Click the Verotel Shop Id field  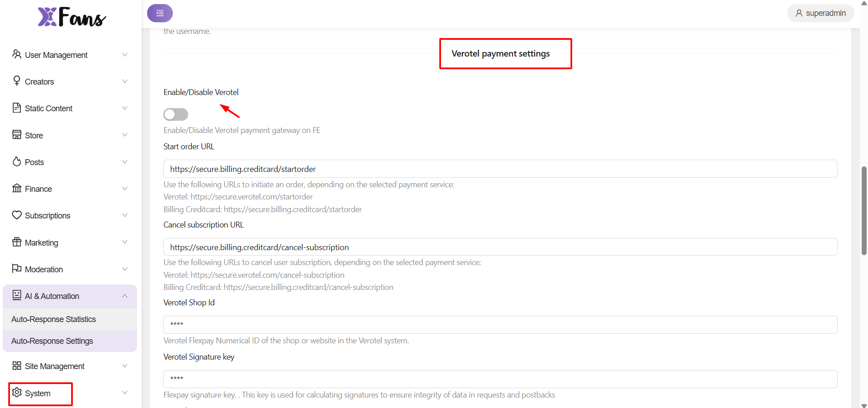coord(500,324)
